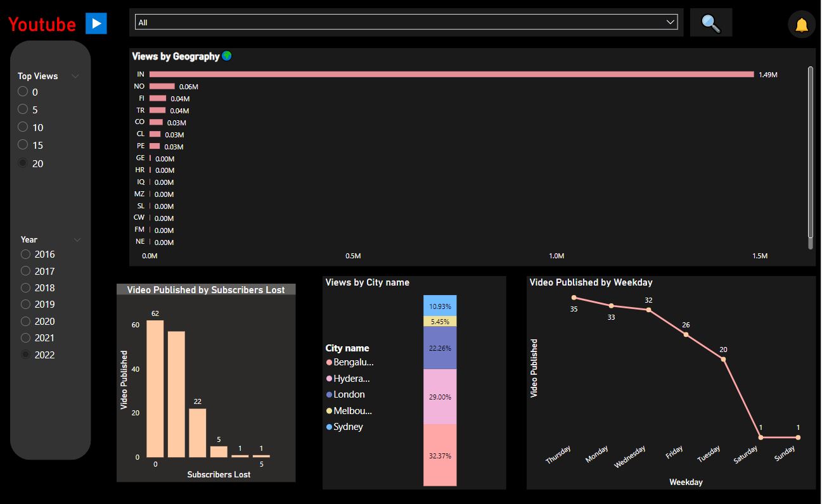Collapse the Year section
822x504 pixels.
click(x=77, y=239)
